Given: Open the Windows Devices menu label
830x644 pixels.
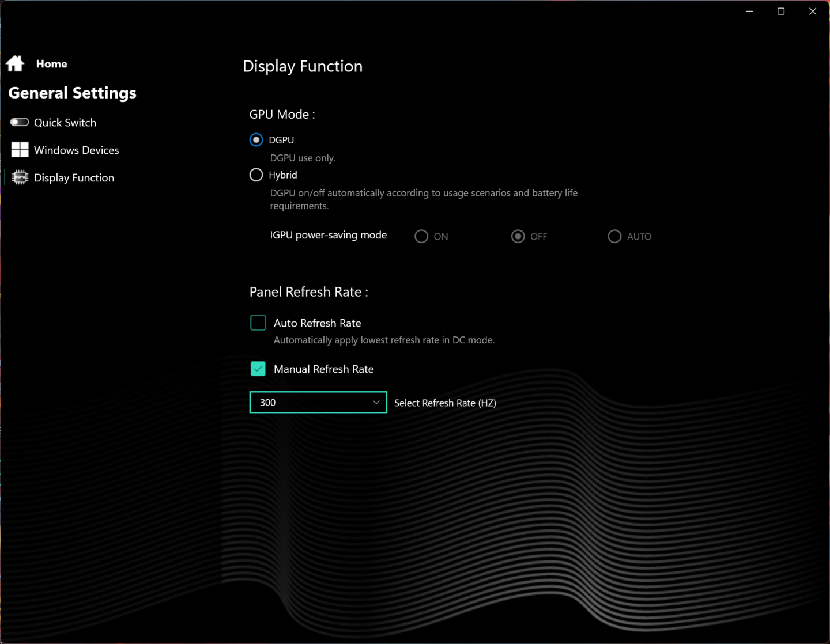Looking at the screenshot, I should pyautogui.click(x=77, y=150).
